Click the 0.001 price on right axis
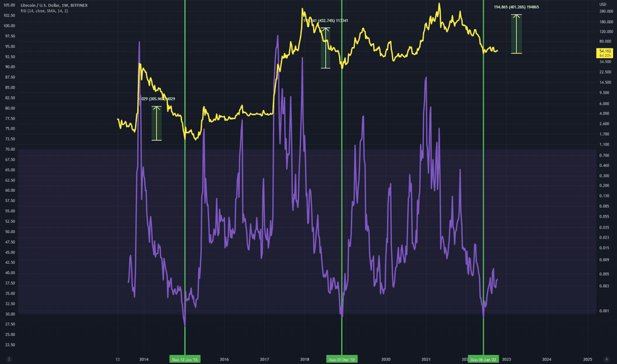 tap(604, 311)
